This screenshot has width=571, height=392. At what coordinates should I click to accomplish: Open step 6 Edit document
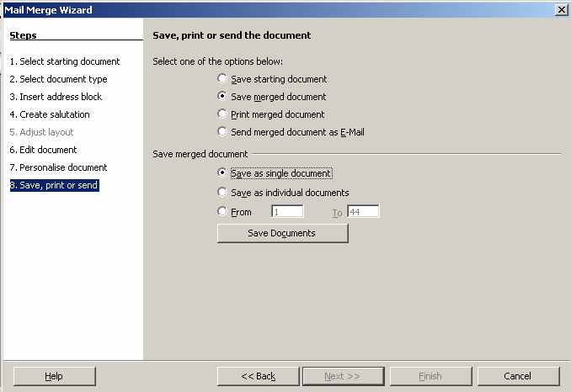click(43, 150)
